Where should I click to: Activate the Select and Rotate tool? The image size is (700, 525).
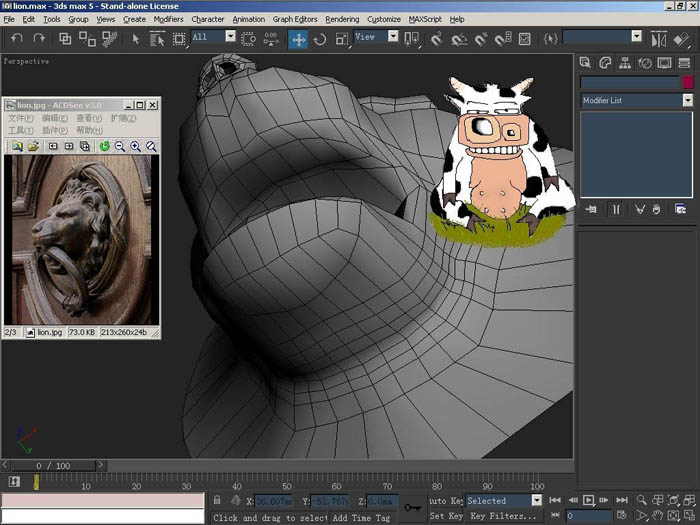(x=320, y=39)
